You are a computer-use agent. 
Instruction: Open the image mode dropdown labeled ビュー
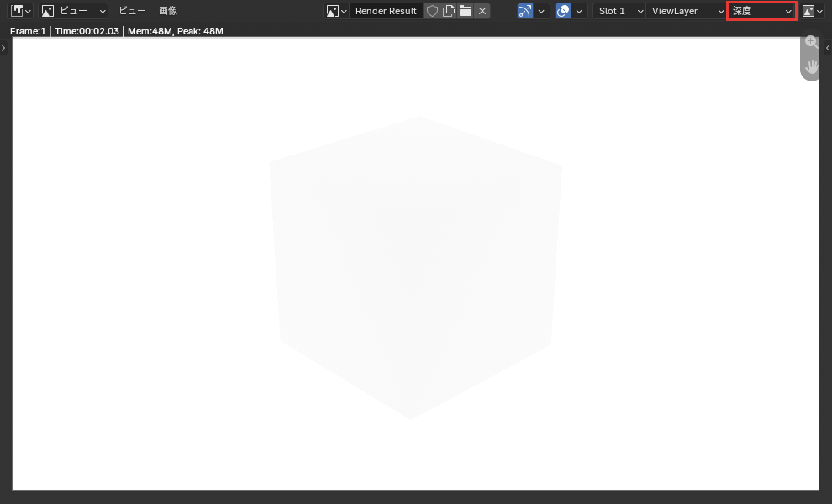pos(74,11)
